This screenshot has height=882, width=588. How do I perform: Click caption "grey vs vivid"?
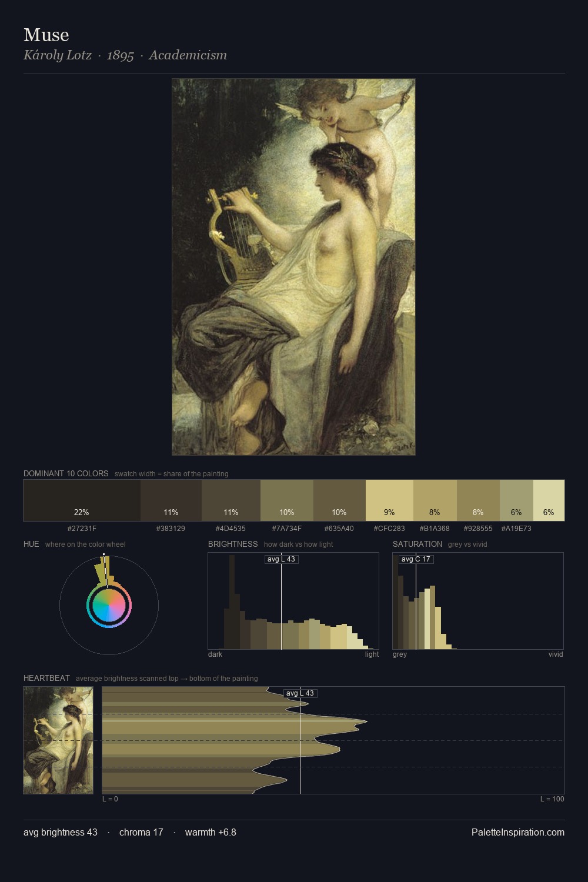click(x=467, y=544)
